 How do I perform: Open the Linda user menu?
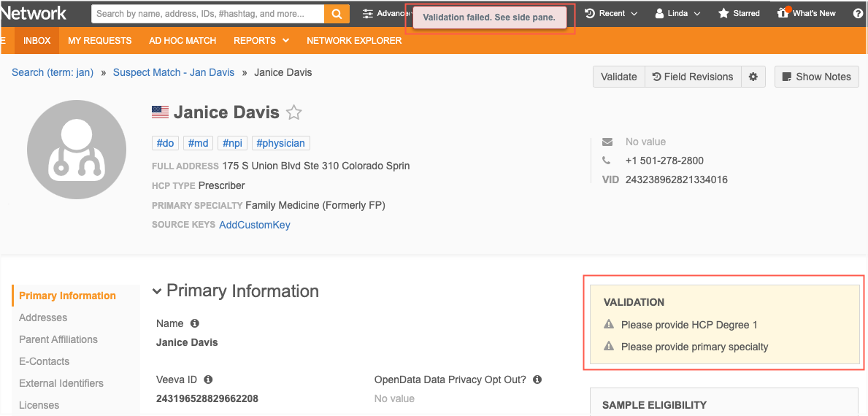click(x=677, y=13)
